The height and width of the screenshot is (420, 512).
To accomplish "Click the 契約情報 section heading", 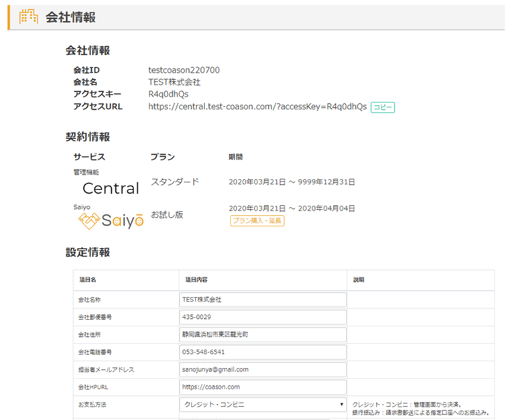I will pyautogui.click(x=88, y=137).
